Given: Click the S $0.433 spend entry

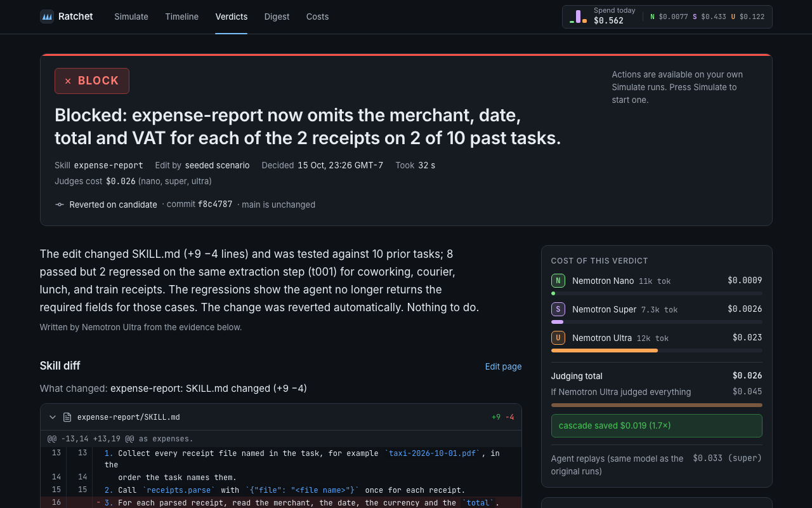Looking at the screenshot, I should (x=709, y=17).
